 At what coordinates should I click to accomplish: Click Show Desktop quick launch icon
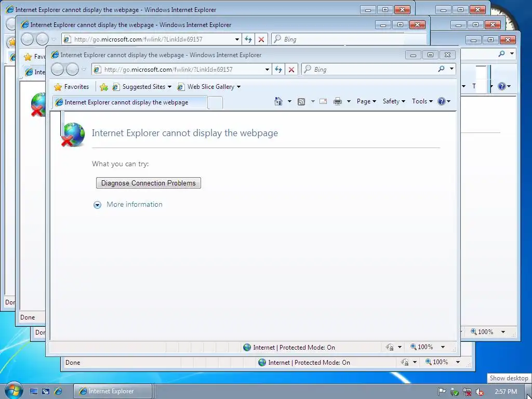(33, 391)
